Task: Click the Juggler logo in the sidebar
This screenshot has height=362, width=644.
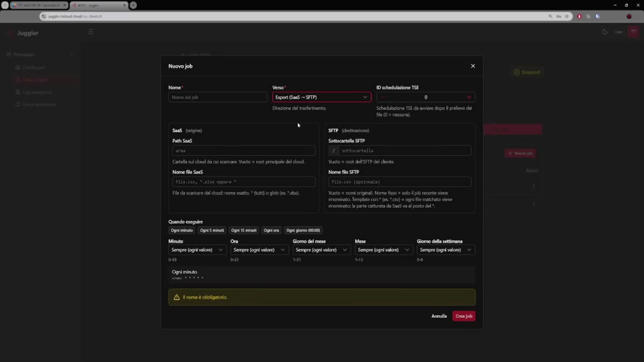Action: 23,33
